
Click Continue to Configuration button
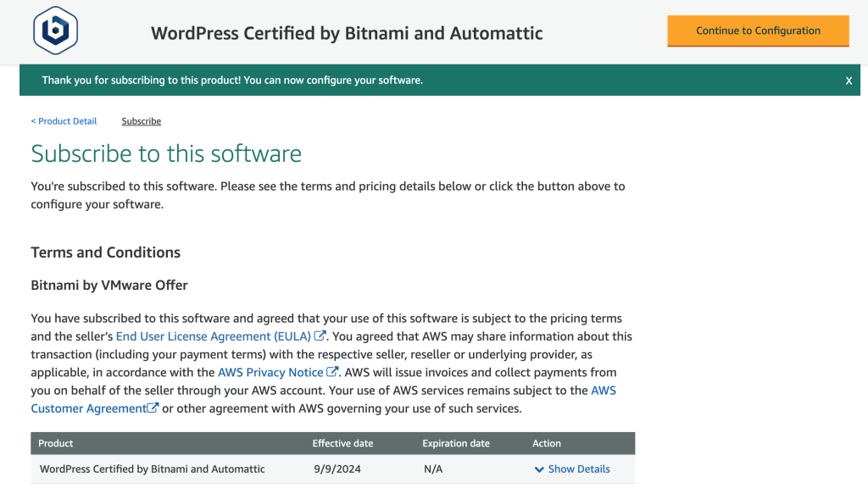click(x=758, y=31)
